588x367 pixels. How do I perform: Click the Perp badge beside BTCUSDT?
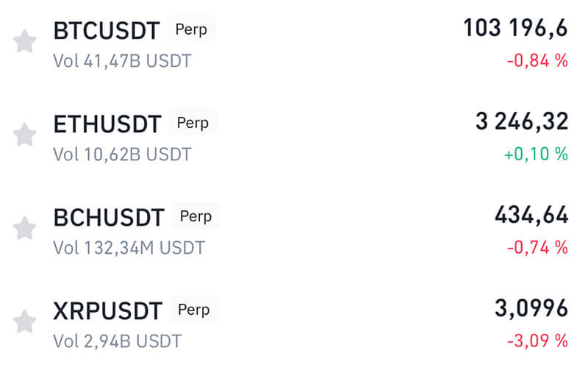[x=190, y=30]
